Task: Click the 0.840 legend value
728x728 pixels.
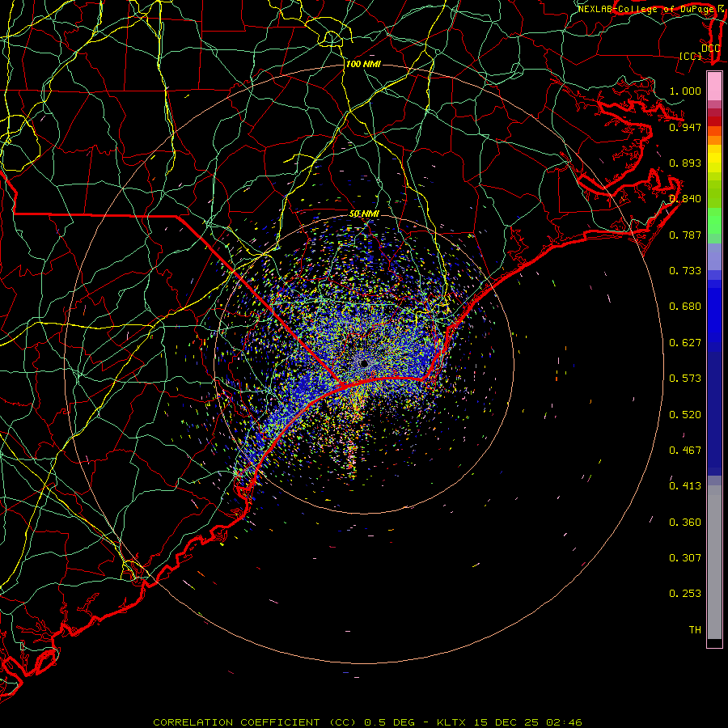Action: coord(685,199)
